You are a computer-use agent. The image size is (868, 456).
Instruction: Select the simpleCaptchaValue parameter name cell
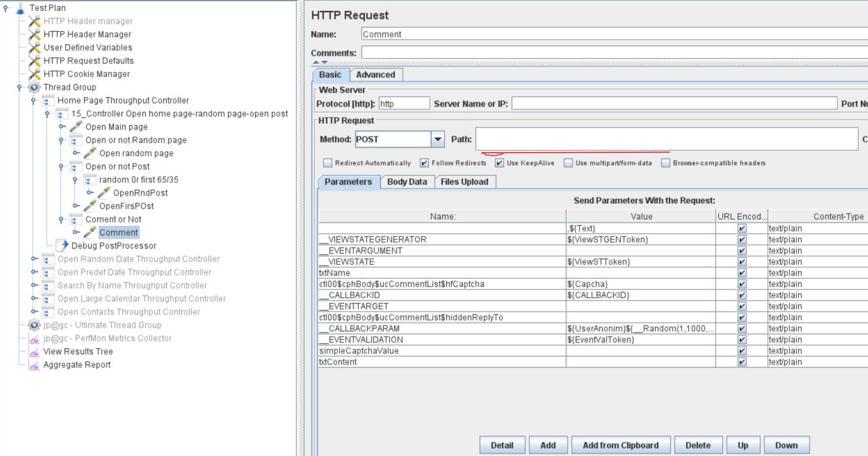point(442,351)
